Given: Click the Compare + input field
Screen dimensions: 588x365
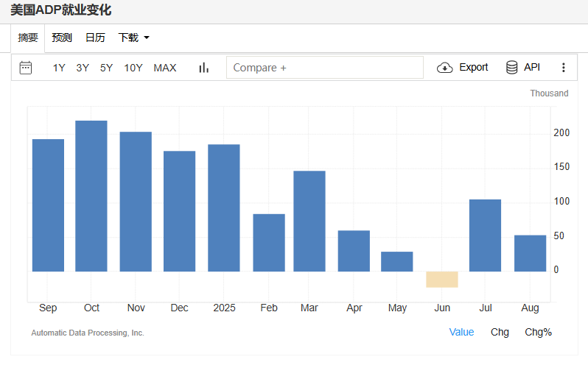Looking at the screenshot, I should pos(324,68).
